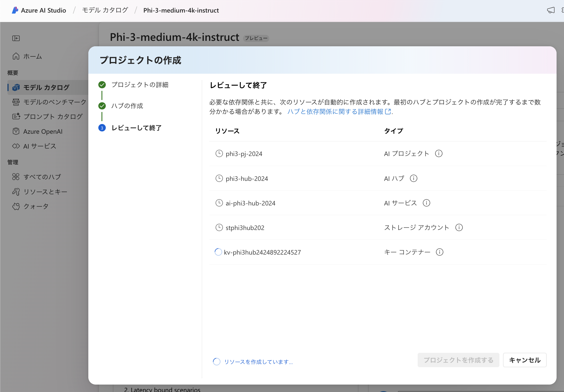The width and height of the screenshot is (564, 392).
Task: Click the モデル カタログ cube icon
Action: 16,87
